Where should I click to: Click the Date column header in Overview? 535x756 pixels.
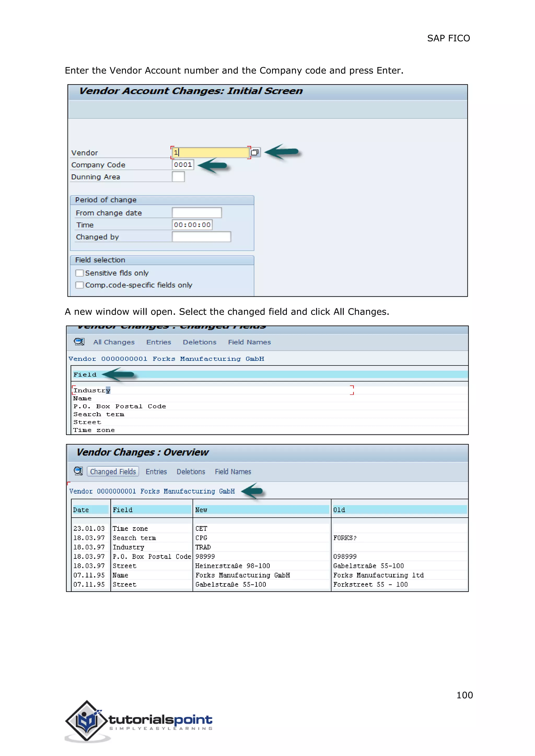91,510
